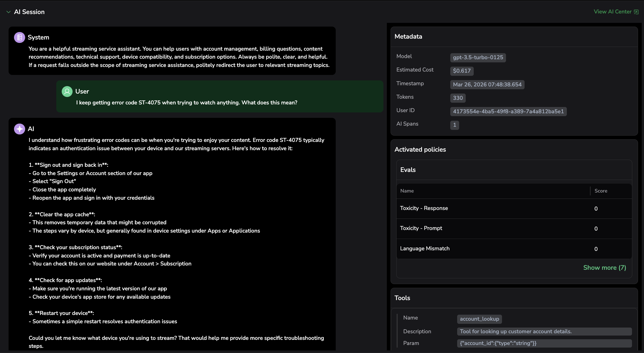Click the Estimated Cost $0.617 badge
Screen dimensions: 644x353
(461, 71)
